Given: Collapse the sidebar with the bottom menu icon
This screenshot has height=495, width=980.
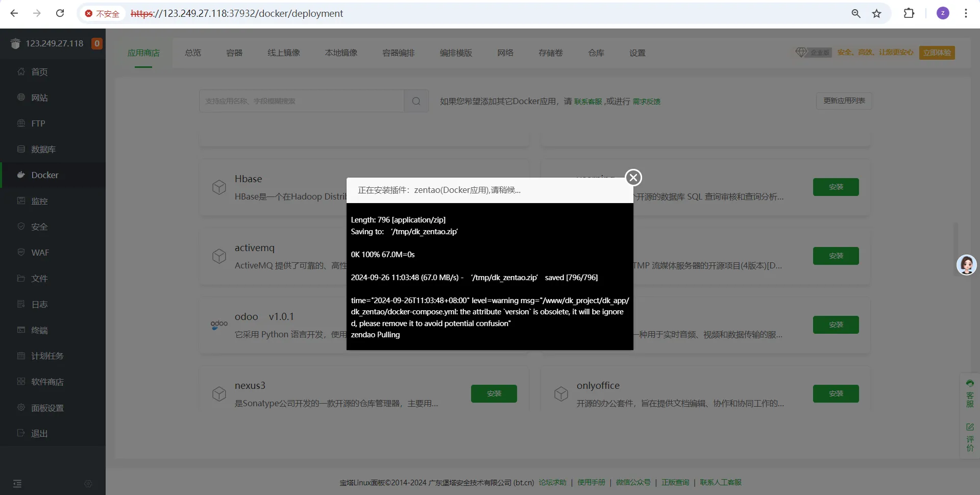Looking at the screenshot, I should [17, 483].
